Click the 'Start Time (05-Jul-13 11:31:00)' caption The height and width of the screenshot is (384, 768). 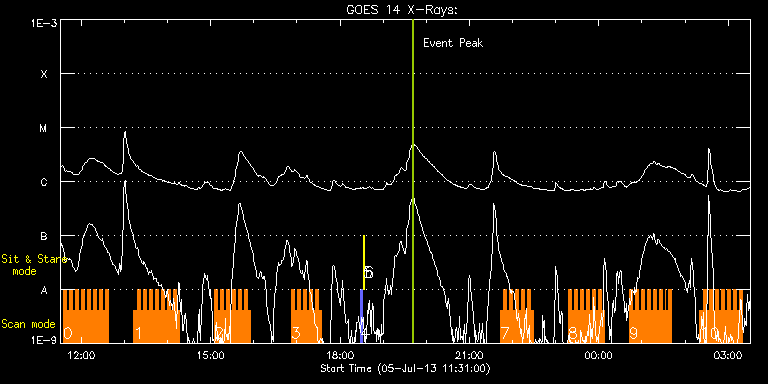click(406, 368)
